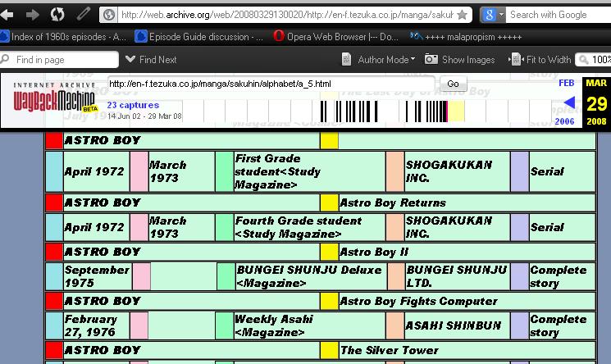Click the blue previous-capture arrow
This screenshot has height=364, width=611.
[569, 102]
